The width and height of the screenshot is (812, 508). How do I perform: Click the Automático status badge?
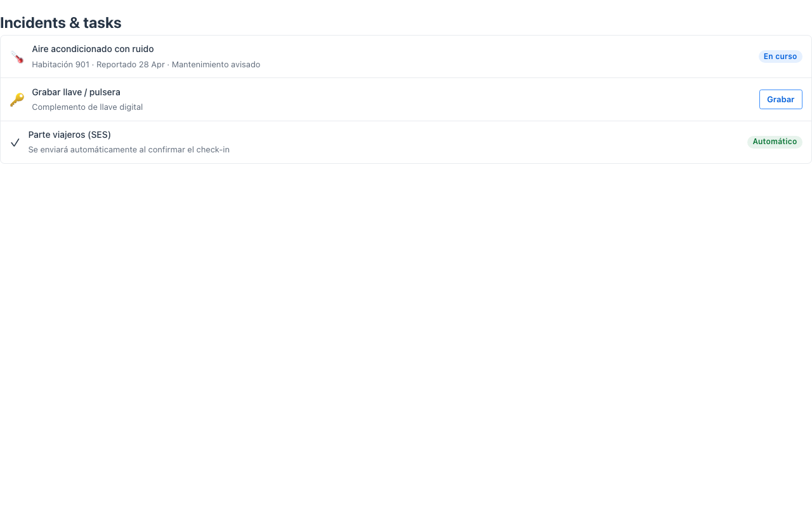pyautogui.click(x=775, y=142)
